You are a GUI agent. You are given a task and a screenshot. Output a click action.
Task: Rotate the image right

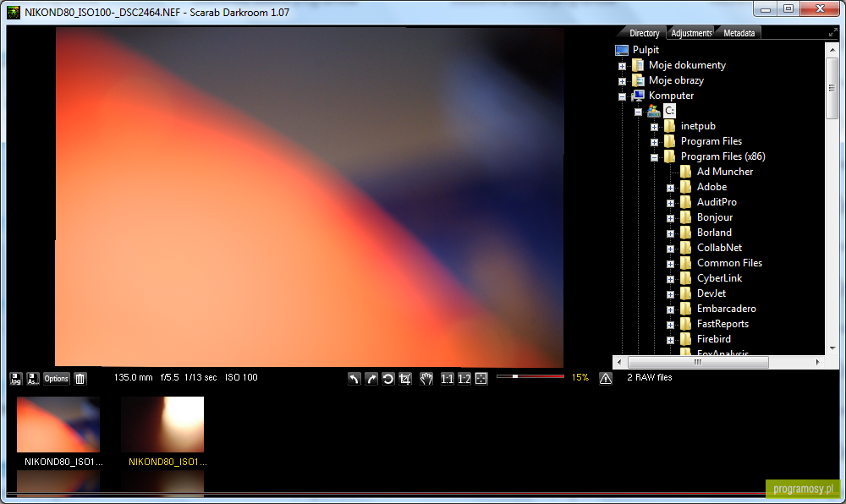(371, 378)
